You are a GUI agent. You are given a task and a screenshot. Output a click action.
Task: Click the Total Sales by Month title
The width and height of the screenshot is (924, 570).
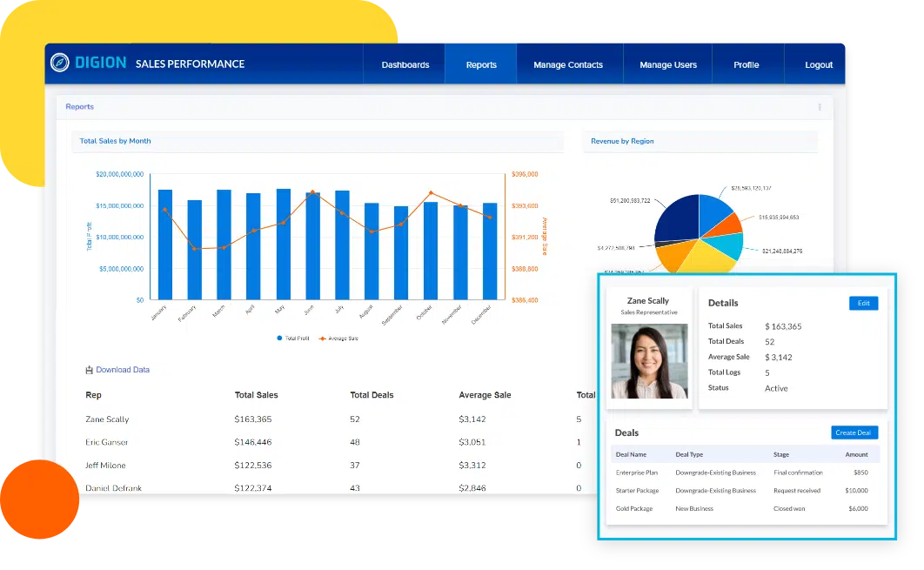[x=115, y=141]
